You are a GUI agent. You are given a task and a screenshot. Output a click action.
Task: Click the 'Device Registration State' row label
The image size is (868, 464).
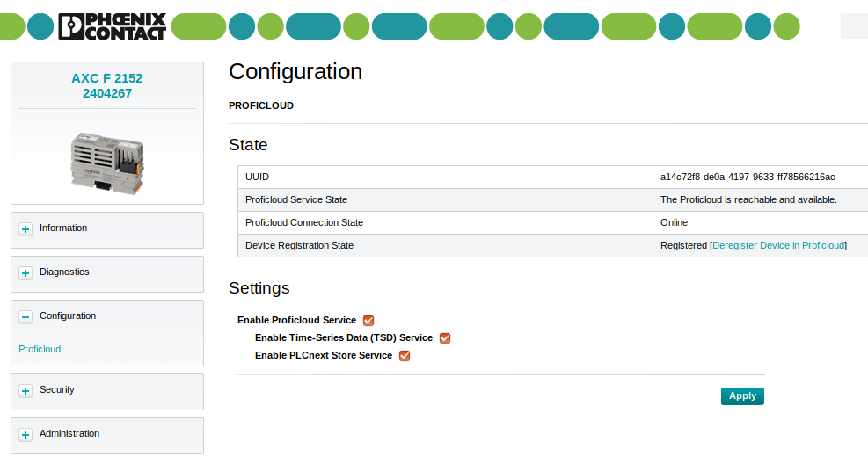point(299,245)
